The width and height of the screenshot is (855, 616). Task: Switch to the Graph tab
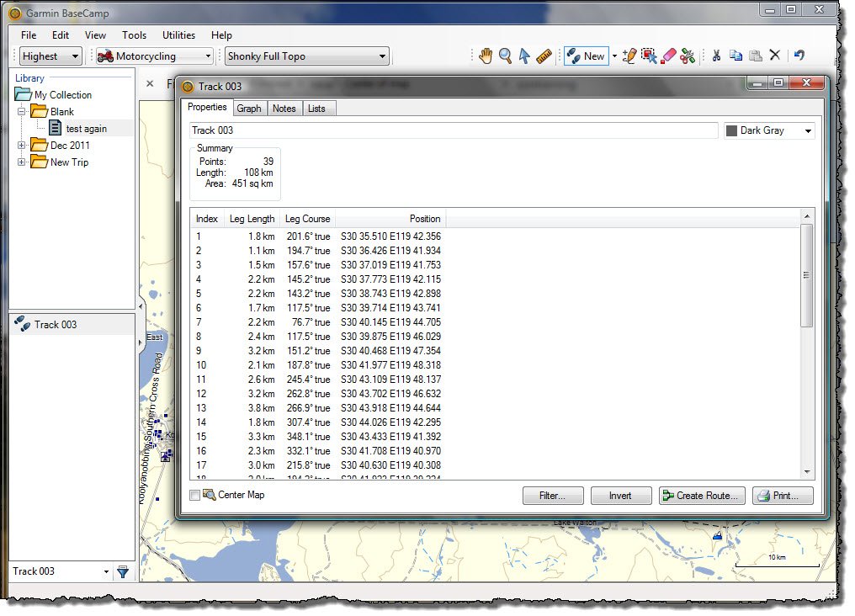pyautogui.click(x=248, y=109)
